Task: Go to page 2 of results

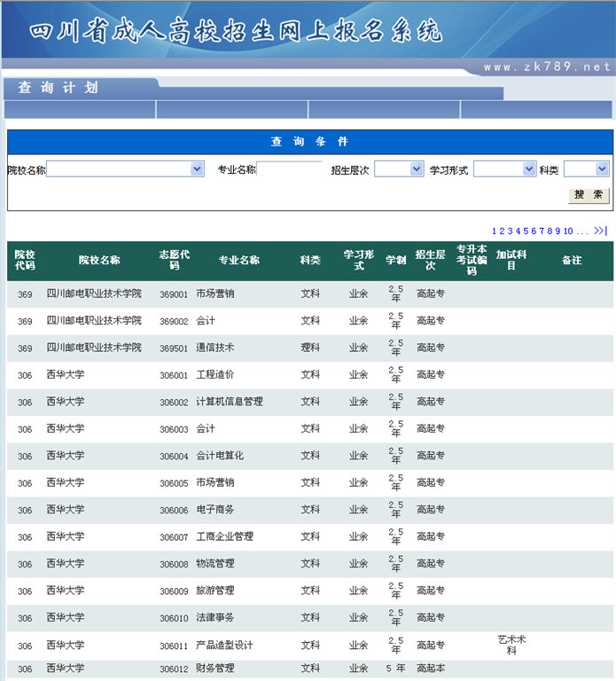Action: tap(502, 231)
